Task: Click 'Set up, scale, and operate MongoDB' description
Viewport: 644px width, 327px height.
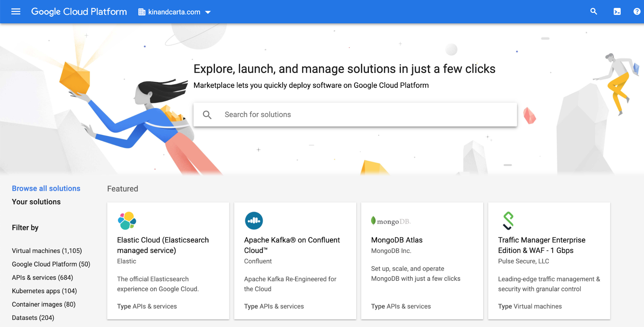Action: coord(416,274)
